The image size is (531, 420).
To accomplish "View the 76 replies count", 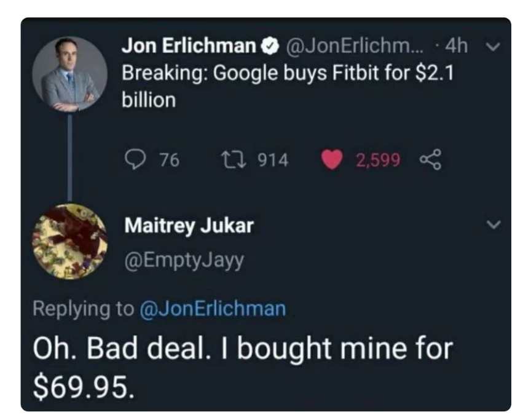I will tap(169, 160).
